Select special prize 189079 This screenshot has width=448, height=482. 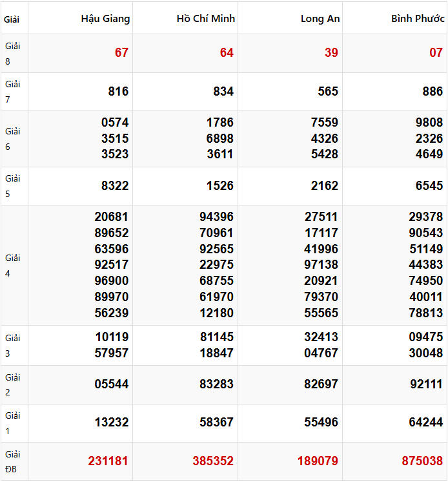pyautogui.click(x=318, y=461)
